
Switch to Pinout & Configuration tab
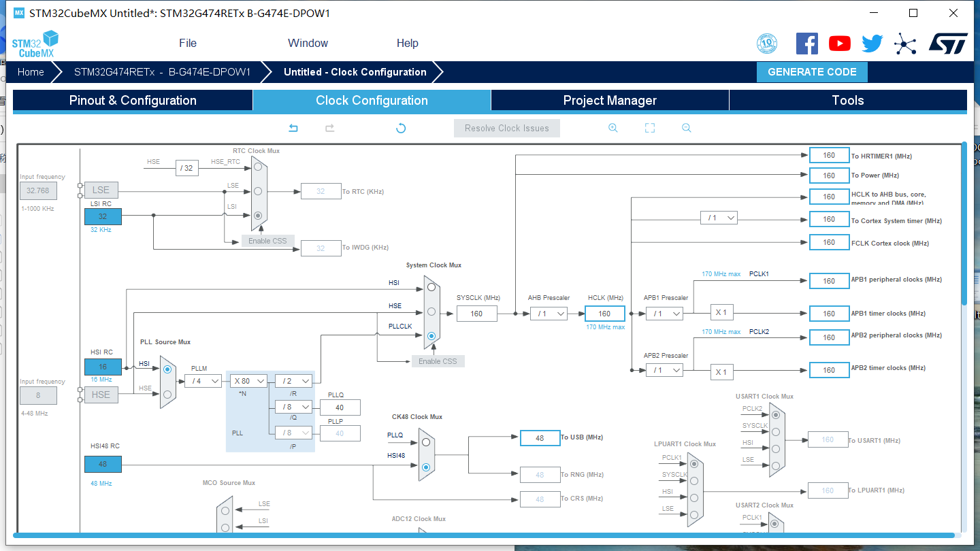(133, 100)
